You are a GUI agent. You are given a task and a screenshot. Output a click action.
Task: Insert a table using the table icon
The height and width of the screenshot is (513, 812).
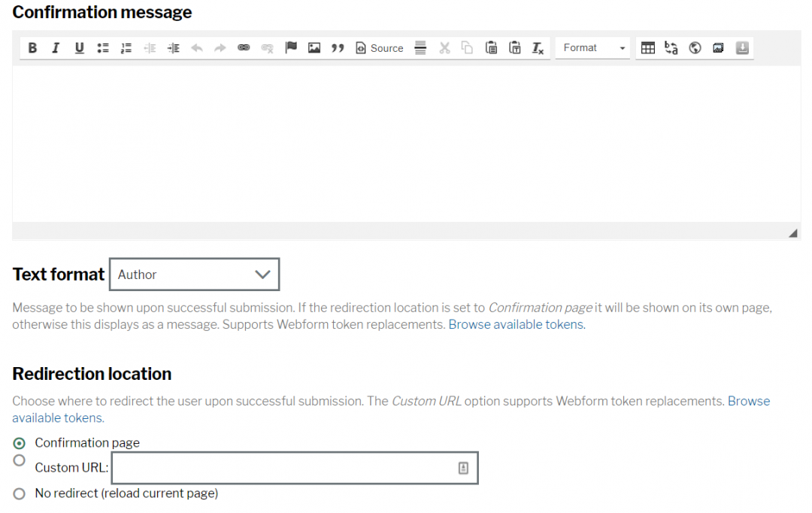(x=648, y=47)
